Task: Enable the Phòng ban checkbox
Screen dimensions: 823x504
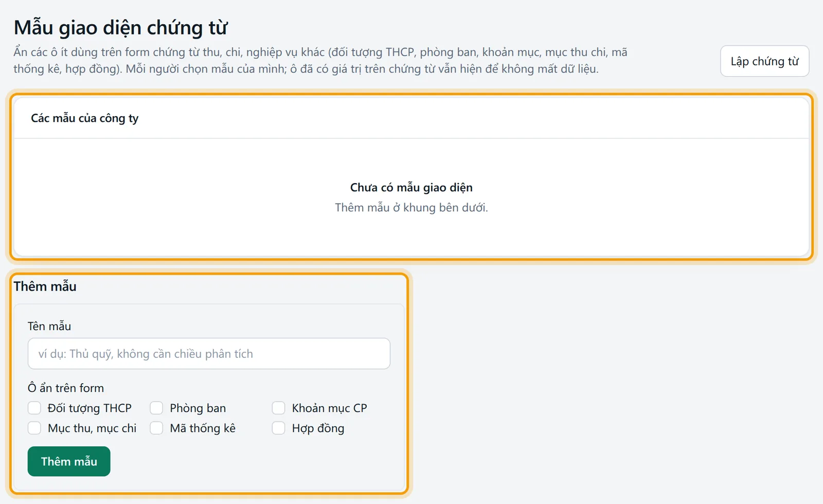Action: pyautogui.click(x=156, y=408)
